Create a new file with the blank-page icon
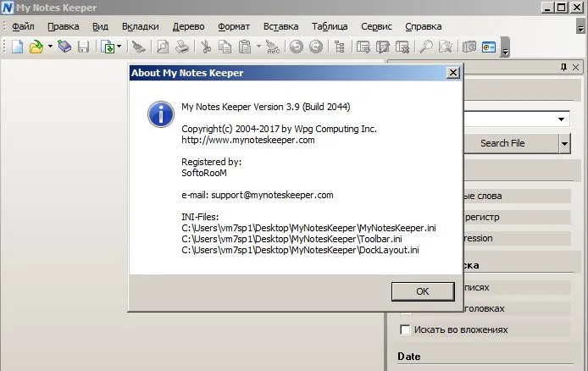Image resolution: width=588 pixels, height=371 pixels. [17, 47]
